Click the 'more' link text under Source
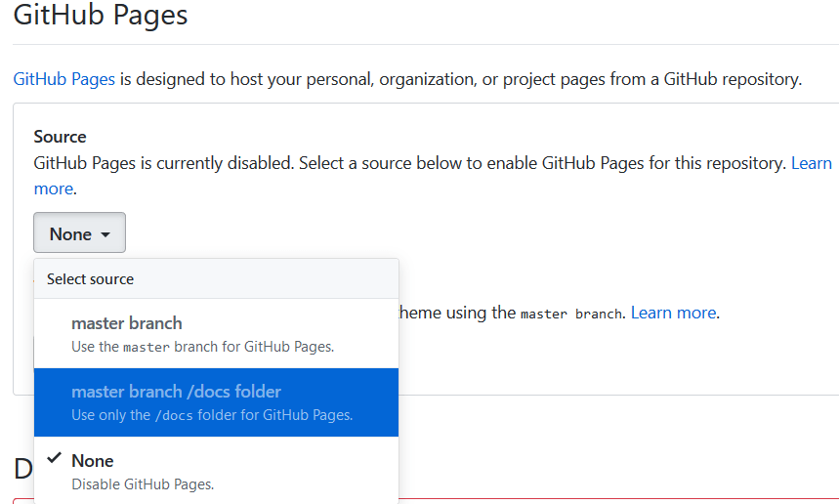 click(53, 188)
